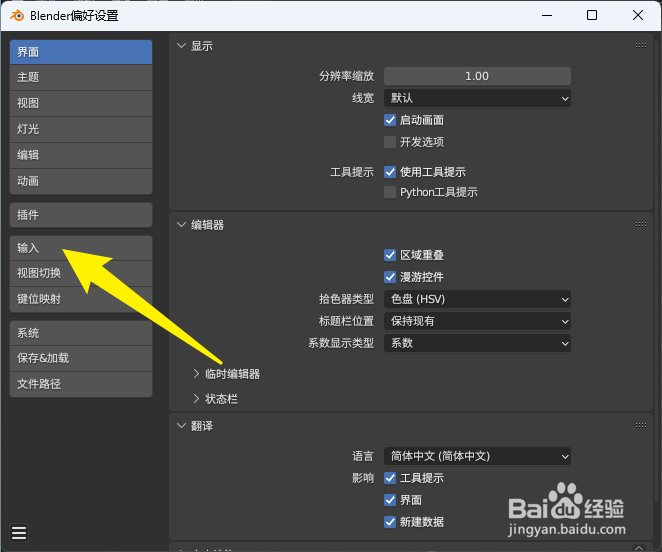The height and width of the screenshot is (552, 662).
Task: Switch to the 视图 tab
Action: click(81, 103)
